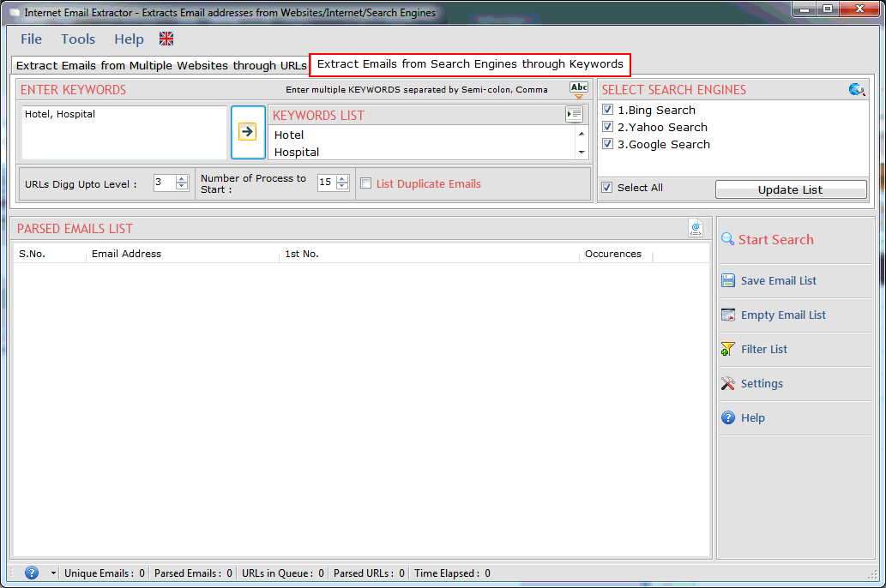Click the status bar help icon
Image resolution: width=886 pixels, height=588 pixels.
32,573
